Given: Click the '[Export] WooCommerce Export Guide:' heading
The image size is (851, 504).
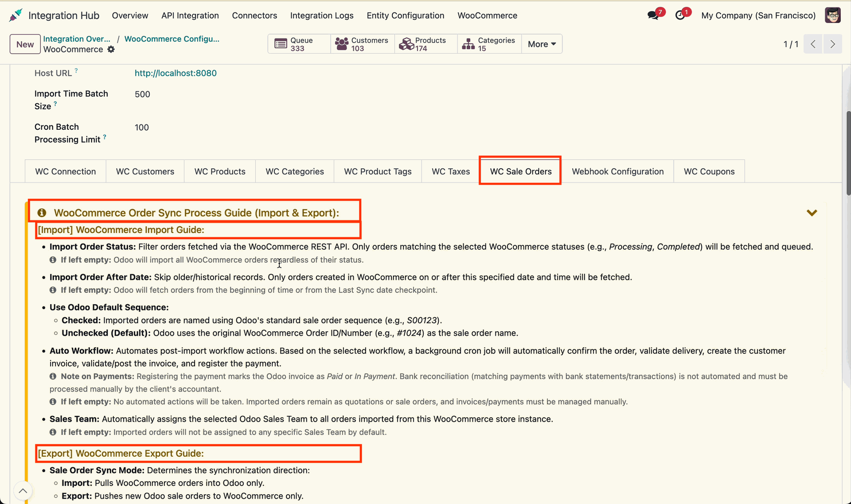Looking at the screenshot, I should (121, 454).
